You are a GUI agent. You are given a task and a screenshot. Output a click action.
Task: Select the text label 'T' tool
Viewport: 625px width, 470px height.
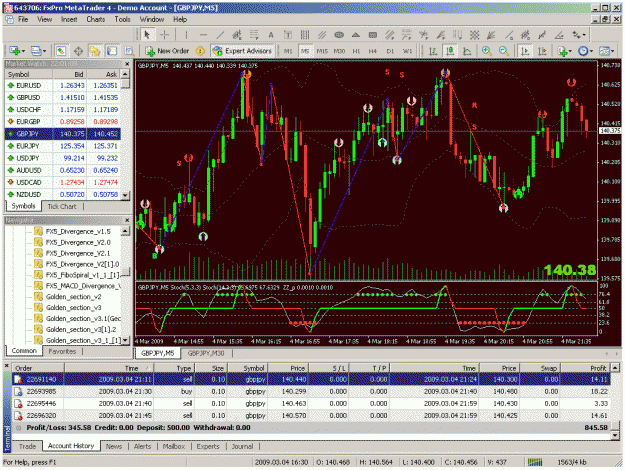[x=288, y=35]
